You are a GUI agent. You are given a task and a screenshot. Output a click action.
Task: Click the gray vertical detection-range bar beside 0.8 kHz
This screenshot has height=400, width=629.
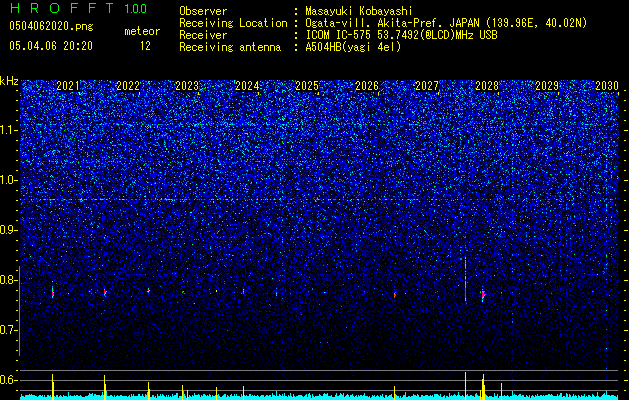[19, 311]
